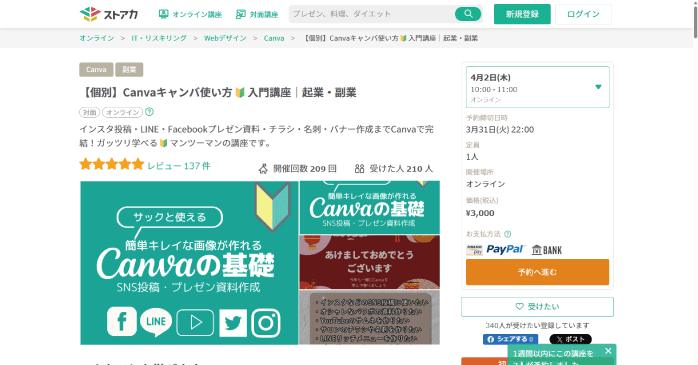Click the magnifier search button

click(x=468, y=14)
